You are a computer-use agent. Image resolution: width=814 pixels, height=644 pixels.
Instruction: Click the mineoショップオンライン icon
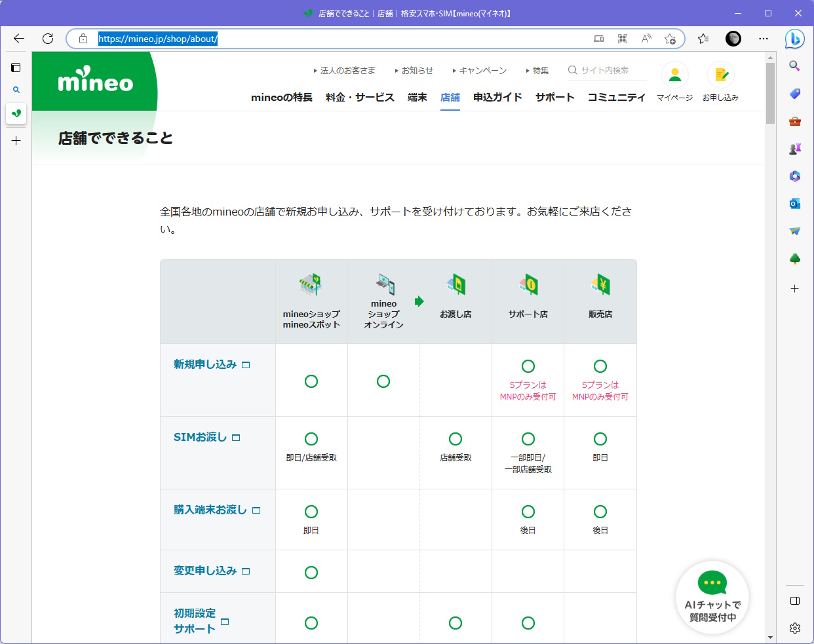click(385, 284)
